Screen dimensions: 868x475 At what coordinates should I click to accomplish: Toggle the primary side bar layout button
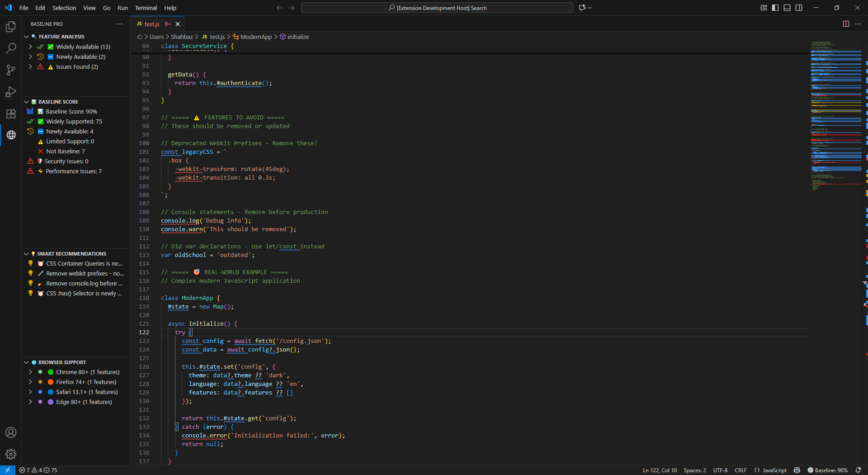pyautogui.click(x=775, y=8)
